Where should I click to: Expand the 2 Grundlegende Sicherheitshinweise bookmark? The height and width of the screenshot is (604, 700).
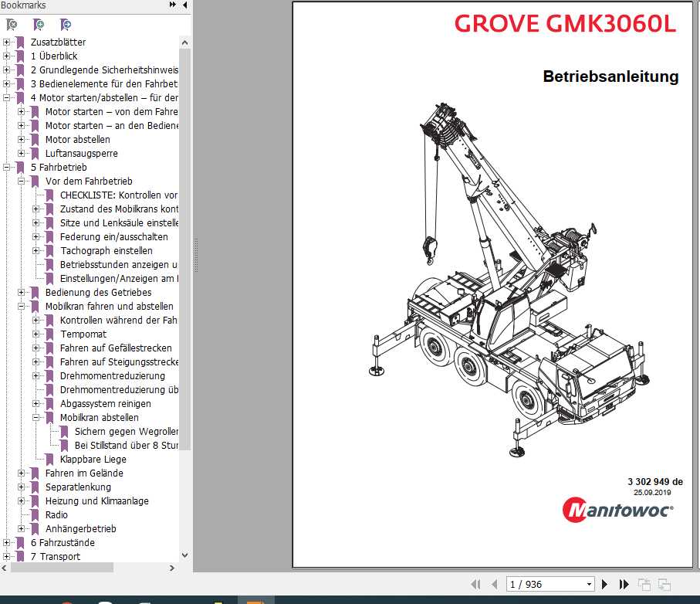(x=6, y=70)
